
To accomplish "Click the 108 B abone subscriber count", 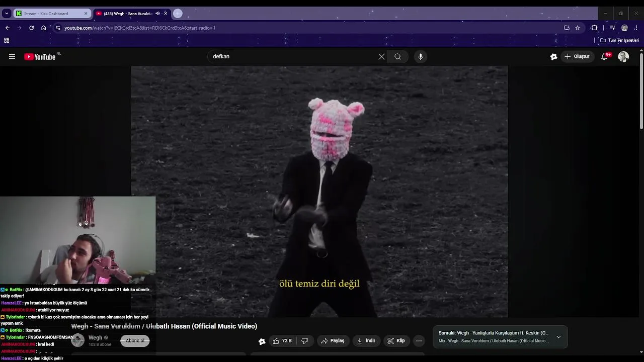I will coord(100,344).
